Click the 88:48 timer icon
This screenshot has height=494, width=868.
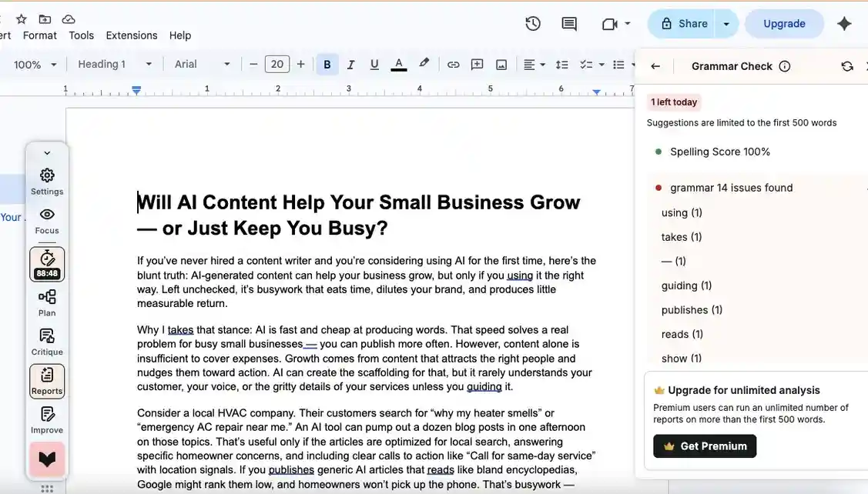point(47,265)
